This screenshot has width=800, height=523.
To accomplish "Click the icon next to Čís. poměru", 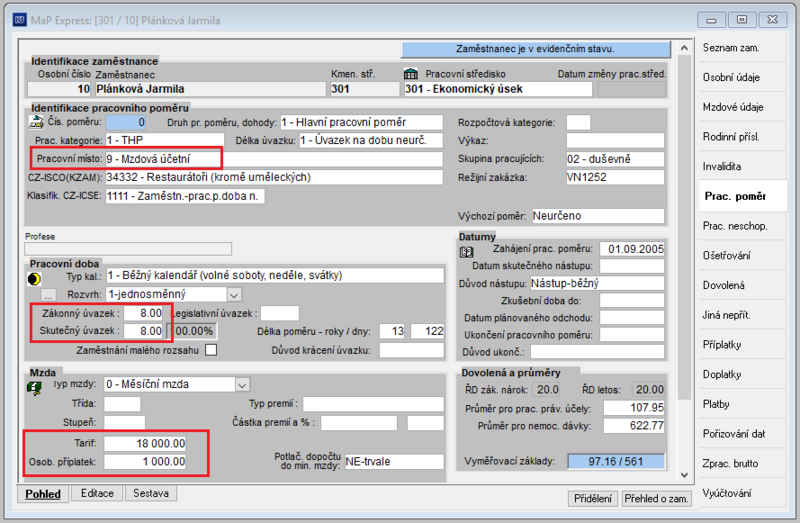I will pos(36,122).
